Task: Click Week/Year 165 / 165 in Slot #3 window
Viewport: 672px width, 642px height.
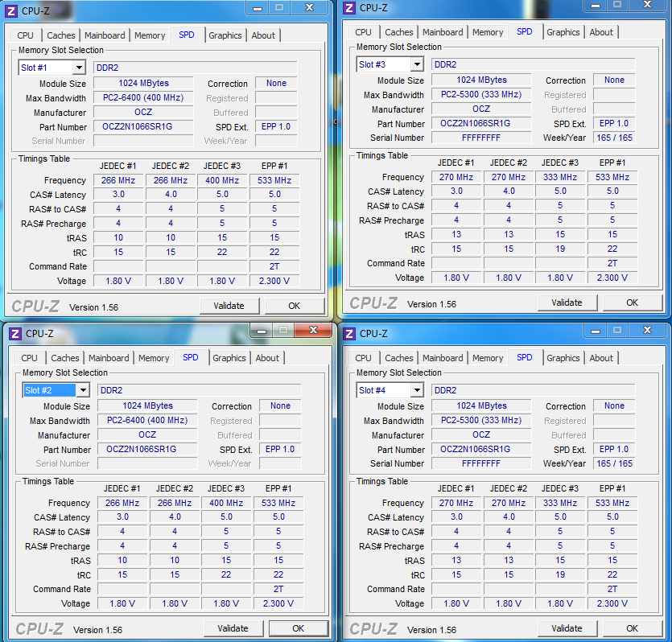Action: tap(615, 138)
